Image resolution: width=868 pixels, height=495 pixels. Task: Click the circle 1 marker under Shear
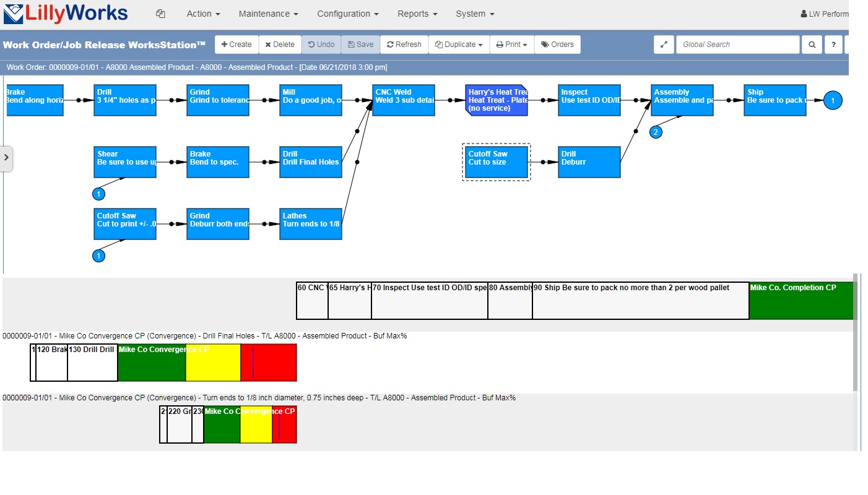98,194
